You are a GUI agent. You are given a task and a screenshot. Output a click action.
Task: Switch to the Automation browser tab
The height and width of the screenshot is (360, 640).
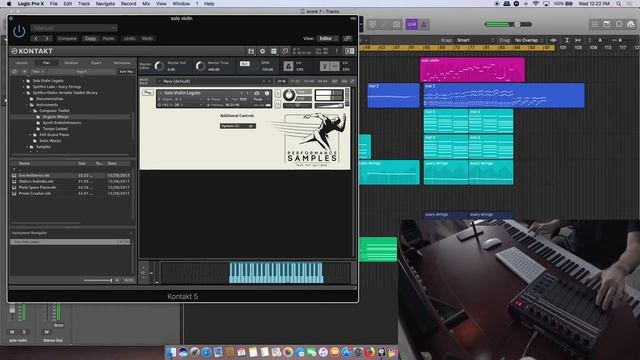pyautogui.click(x=122, y=63)
